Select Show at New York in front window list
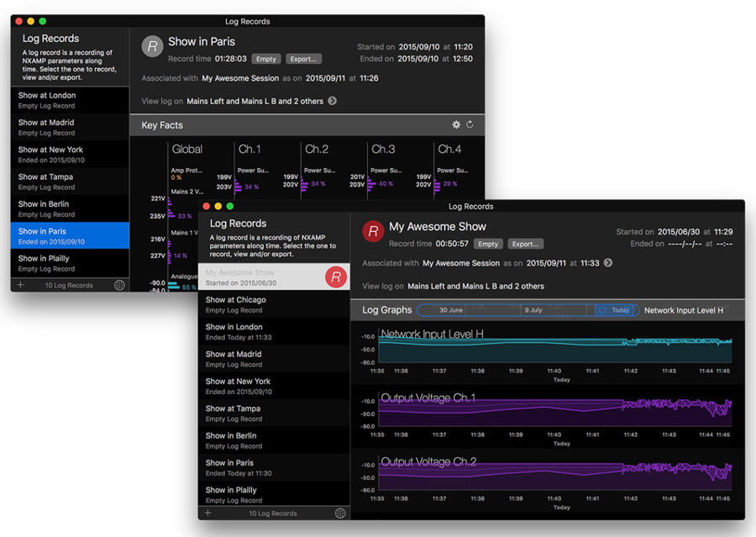Viewport: 756px width, 537px height. pos(274,386)
